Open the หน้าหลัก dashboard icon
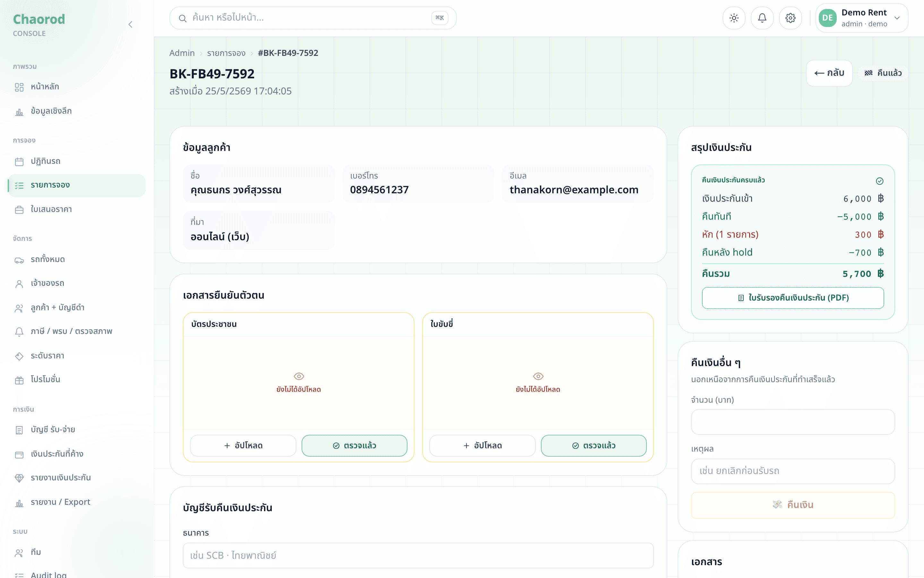Image resolution: width=924 pixels, height=578 pixels. (x=19, y=87)
